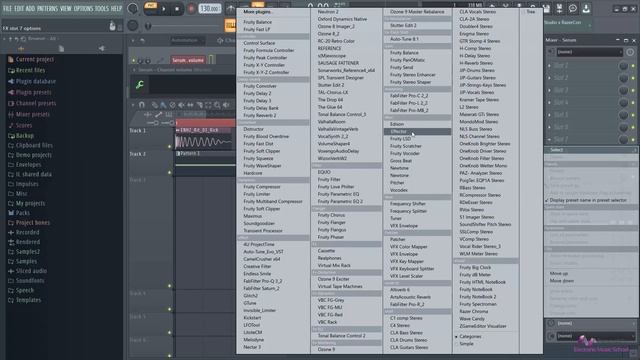Expand the Project bones folder
640x360 pixels.
33,222
